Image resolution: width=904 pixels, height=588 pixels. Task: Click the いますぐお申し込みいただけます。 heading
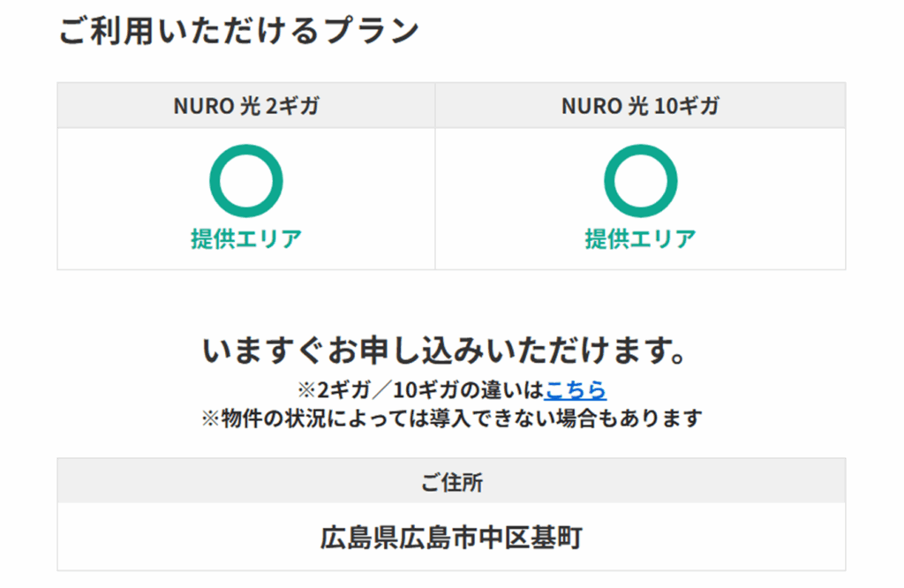pyautogui.click(x=444, y=351)
